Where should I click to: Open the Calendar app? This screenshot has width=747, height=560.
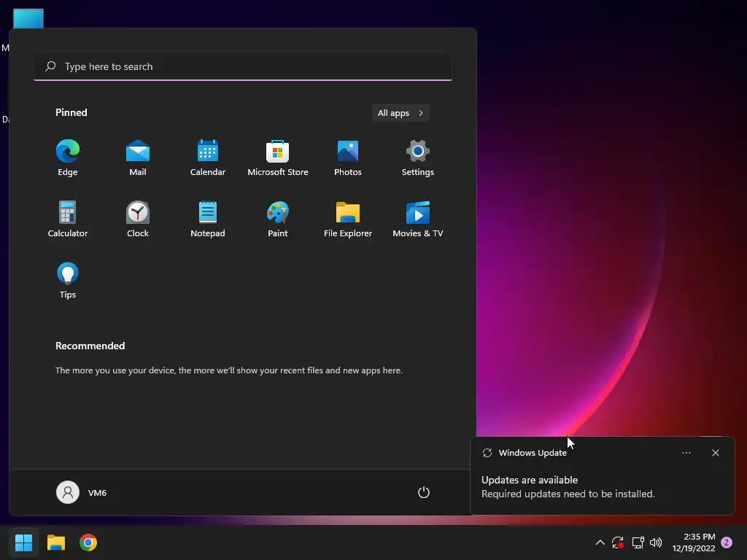208,158
